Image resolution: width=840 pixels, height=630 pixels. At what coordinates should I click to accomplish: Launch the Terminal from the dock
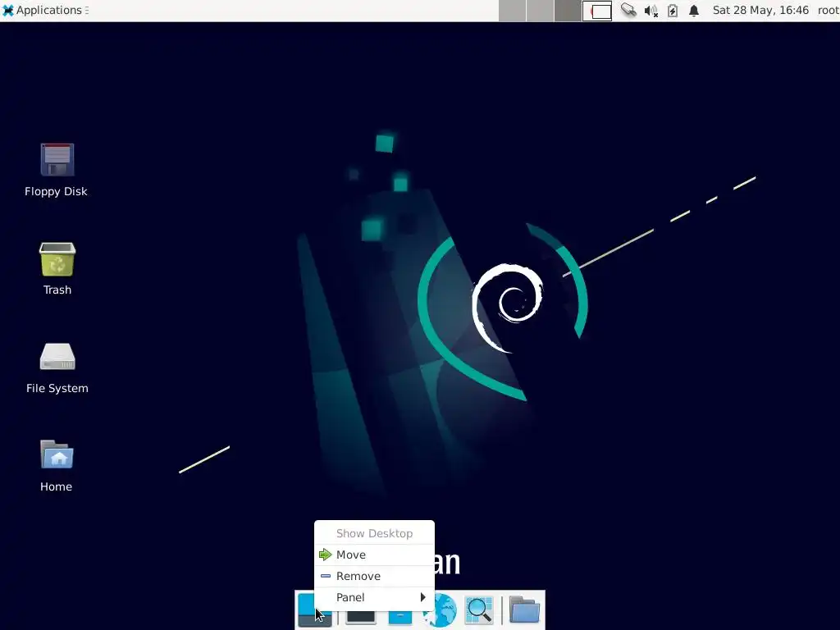click(x=361, y=616)
